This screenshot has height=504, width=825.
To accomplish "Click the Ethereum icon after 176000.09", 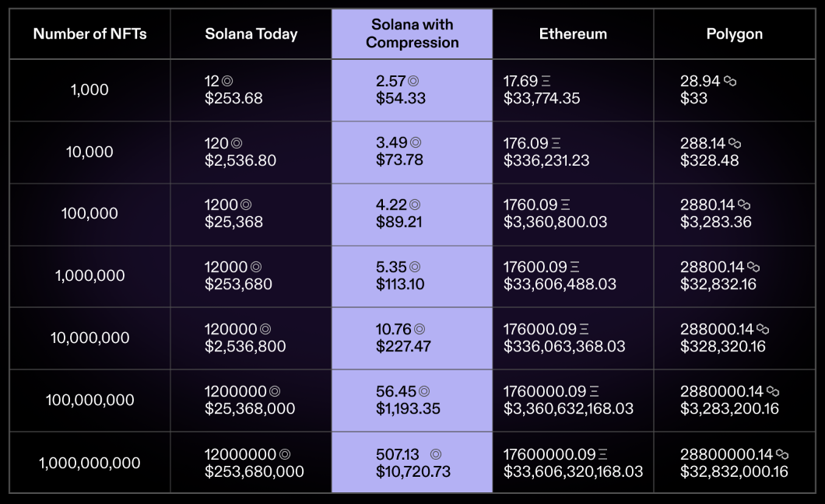I will tap(584, 329).
